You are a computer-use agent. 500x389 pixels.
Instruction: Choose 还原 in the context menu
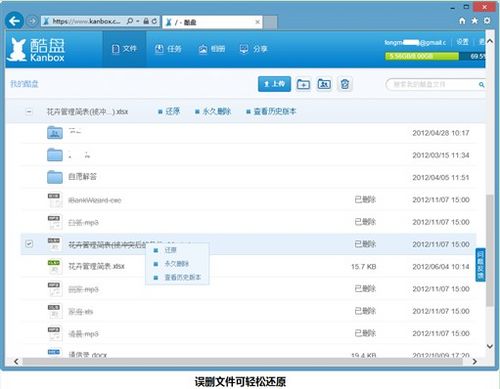[170, 250]
